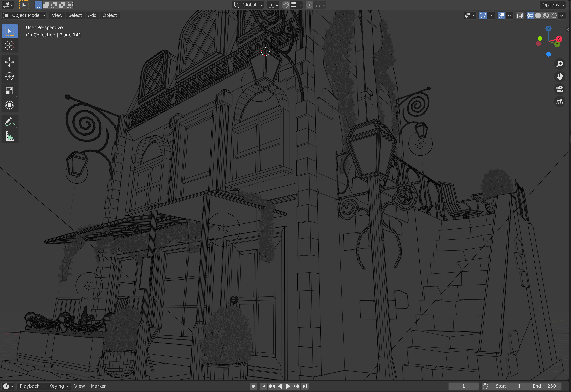The image size is (571, 392).
Task: Open object type visibility dropdown
Action: pyautogui.click(x=470, y=15)
